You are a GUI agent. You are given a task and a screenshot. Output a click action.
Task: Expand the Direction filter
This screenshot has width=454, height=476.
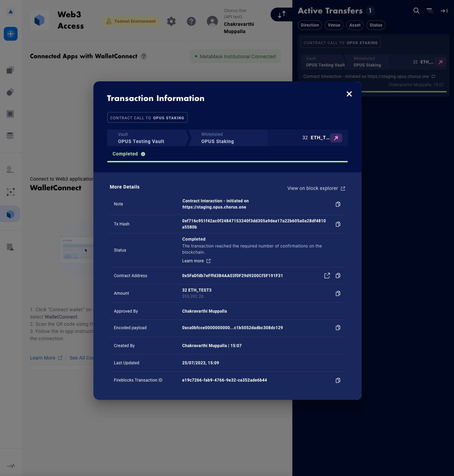(x=310, y=25)
